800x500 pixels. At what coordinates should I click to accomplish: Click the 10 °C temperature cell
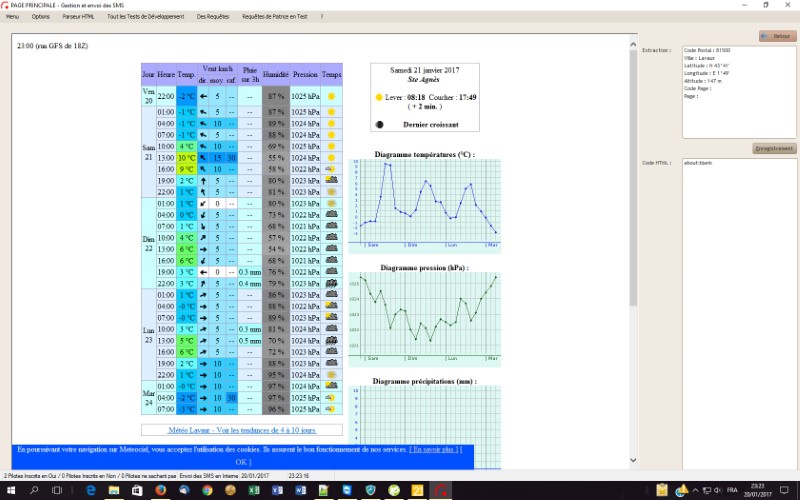click(x=186, y=158)
